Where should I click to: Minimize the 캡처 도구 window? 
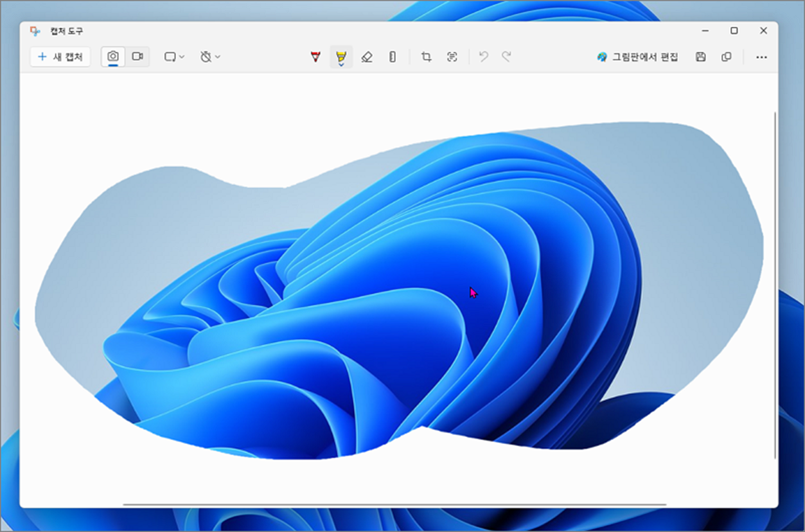[x=705, y=31]
